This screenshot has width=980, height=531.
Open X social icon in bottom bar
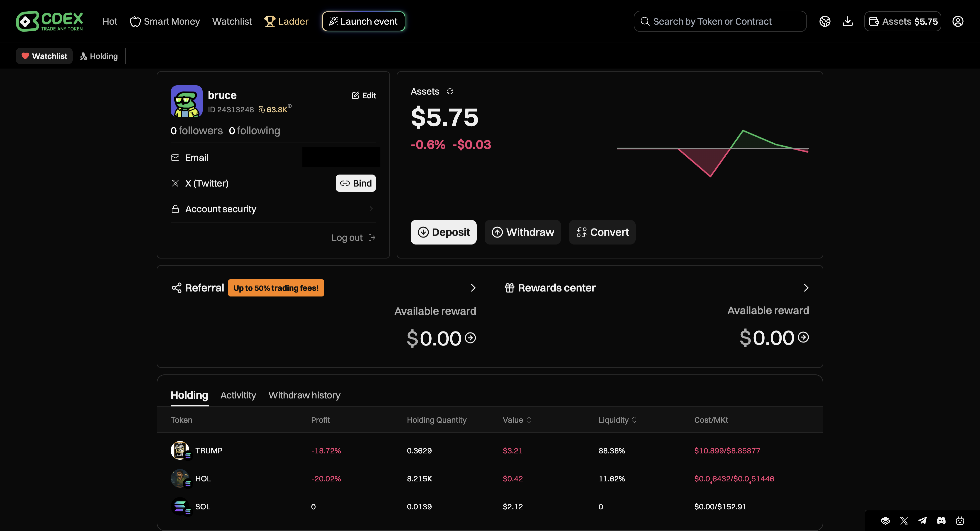tap(904, 520)
